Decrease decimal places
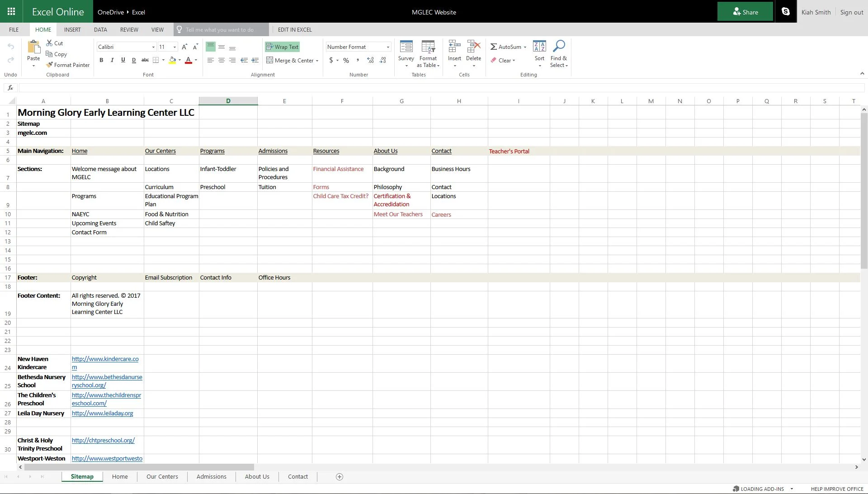Image resolution: width=868 pixels, height=494 pixels. (383, 60)
